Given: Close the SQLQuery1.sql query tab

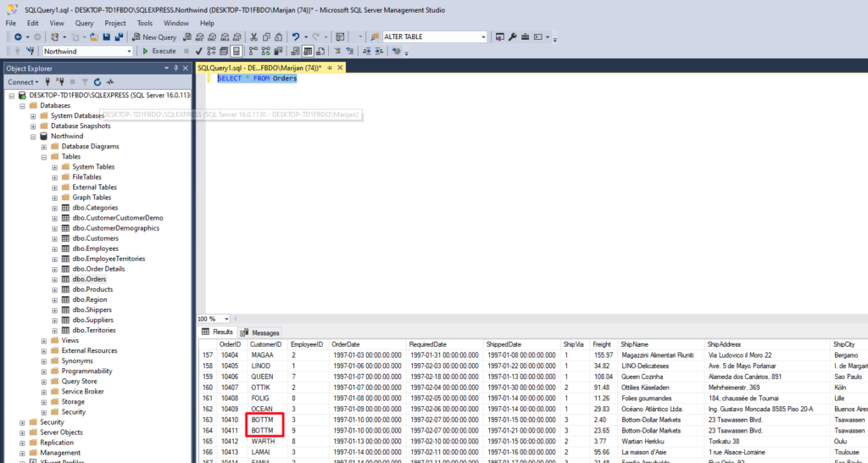Looking at the screenshot, I should (x=340, y=68).
